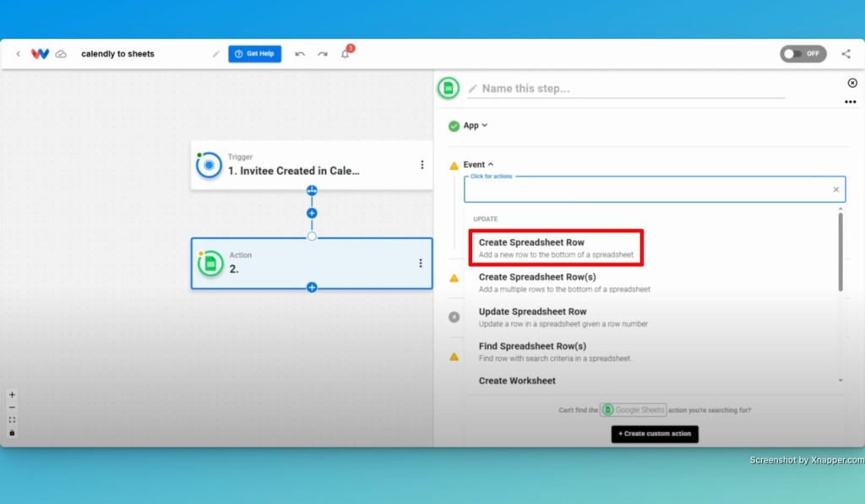Expand the App section
This screenshot has height=504, width=865.
pyautogui.click(x=475, y=125)
